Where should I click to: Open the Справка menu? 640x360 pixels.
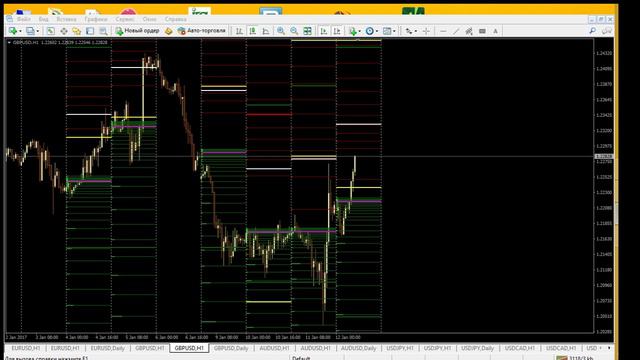(x=176, y=19)
